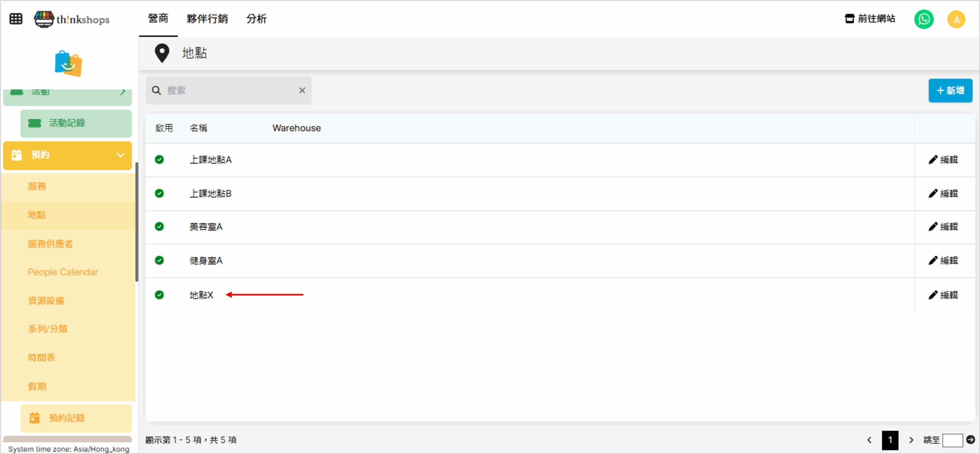This screenshot has height=454, width=980.
Task: Click the 搜索 search input field
Action: coord(230,90)
